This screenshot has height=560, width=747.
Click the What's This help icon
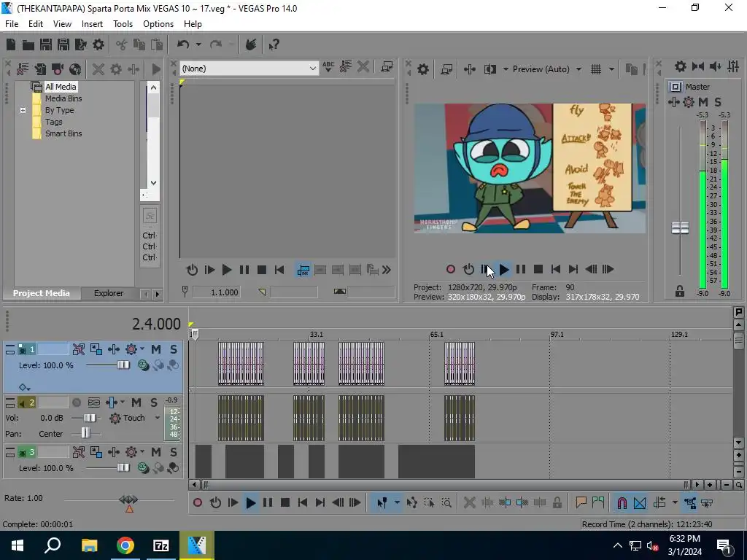(x=274, y=44)
